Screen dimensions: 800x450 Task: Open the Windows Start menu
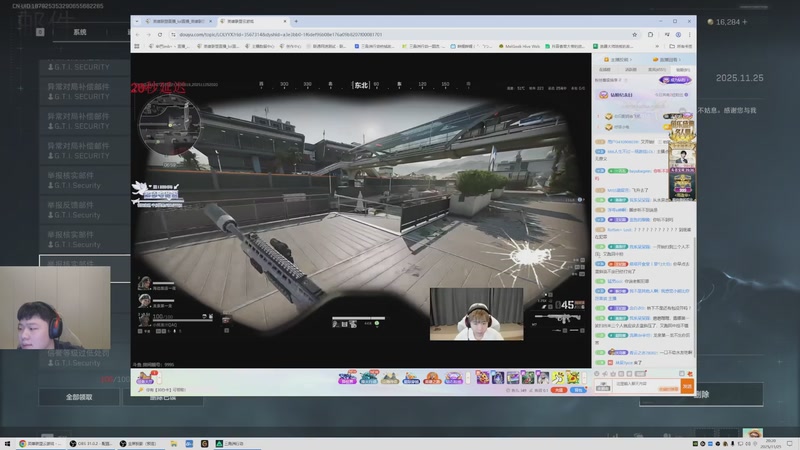pos(7,443)
